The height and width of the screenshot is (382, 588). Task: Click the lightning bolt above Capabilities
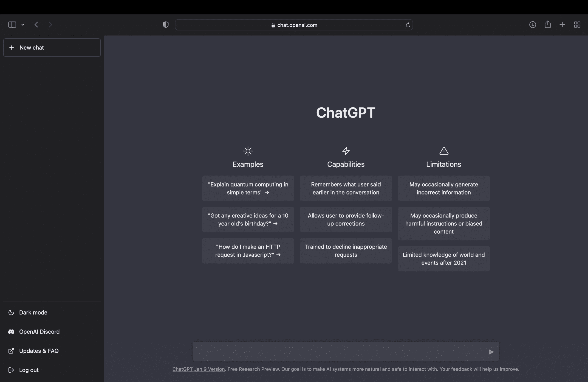tap(346, 151)
